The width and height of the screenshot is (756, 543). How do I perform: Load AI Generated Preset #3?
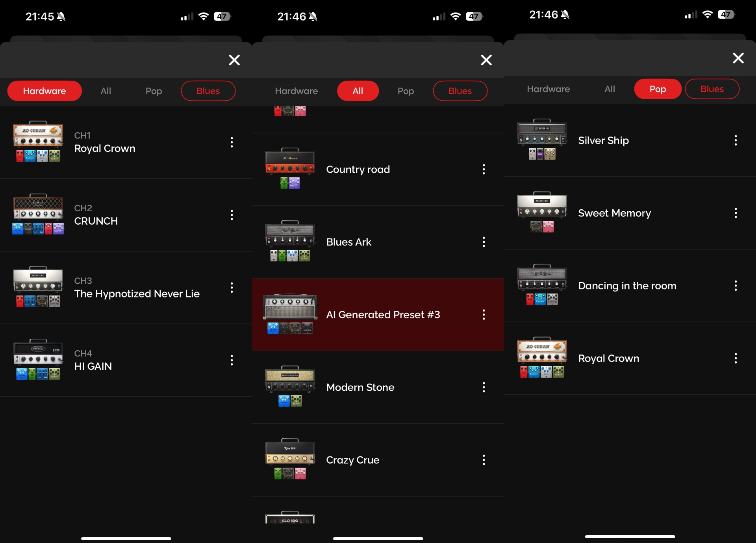coord(378,314)
